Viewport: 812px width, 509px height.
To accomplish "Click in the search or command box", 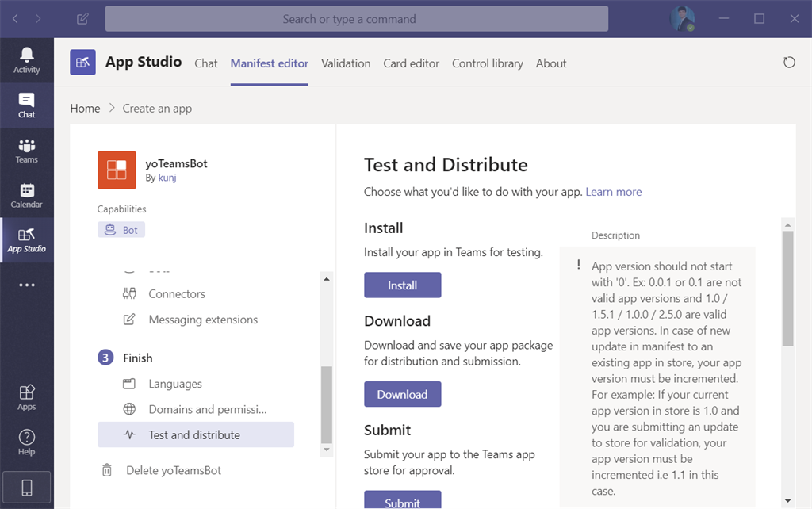I will pyautogui.click(x=357, y=19).
